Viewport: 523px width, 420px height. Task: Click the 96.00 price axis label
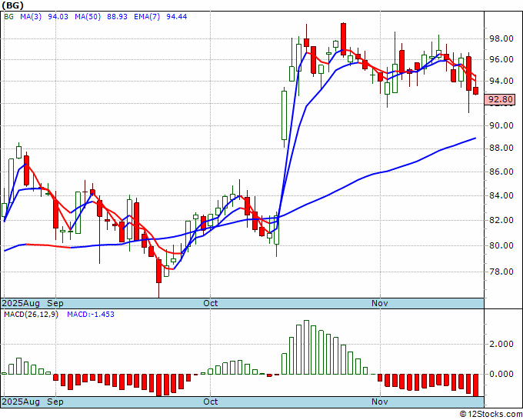click(x=501, y=59)
